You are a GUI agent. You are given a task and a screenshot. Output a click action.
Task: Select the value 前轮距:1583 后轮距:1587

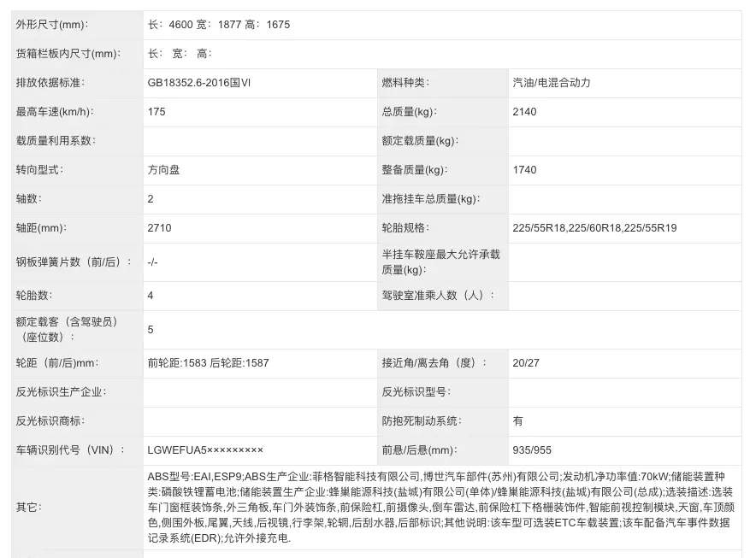tap(209, 363)
